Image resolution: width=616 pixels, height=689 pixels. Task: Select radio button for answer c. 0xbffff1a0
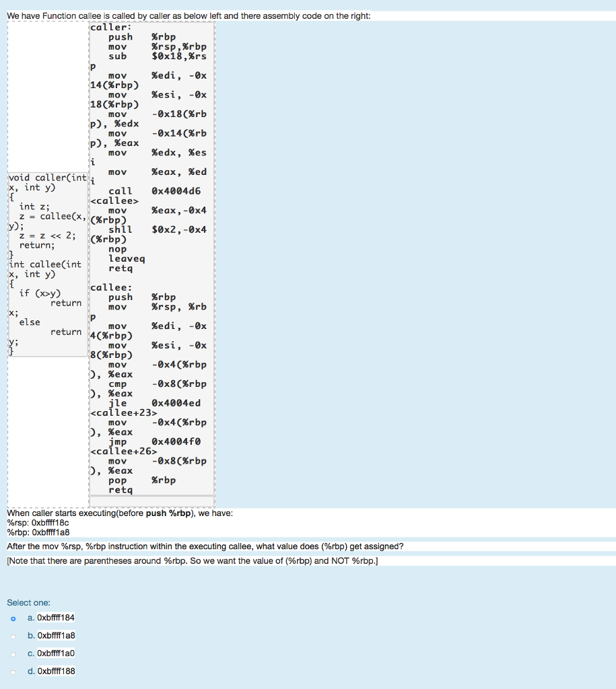13,653
